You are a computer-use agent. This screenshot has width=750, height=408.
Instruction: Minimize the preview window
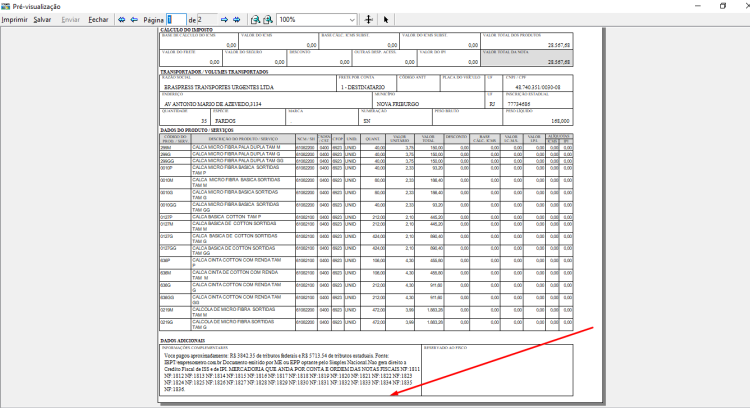coord(697,6)
